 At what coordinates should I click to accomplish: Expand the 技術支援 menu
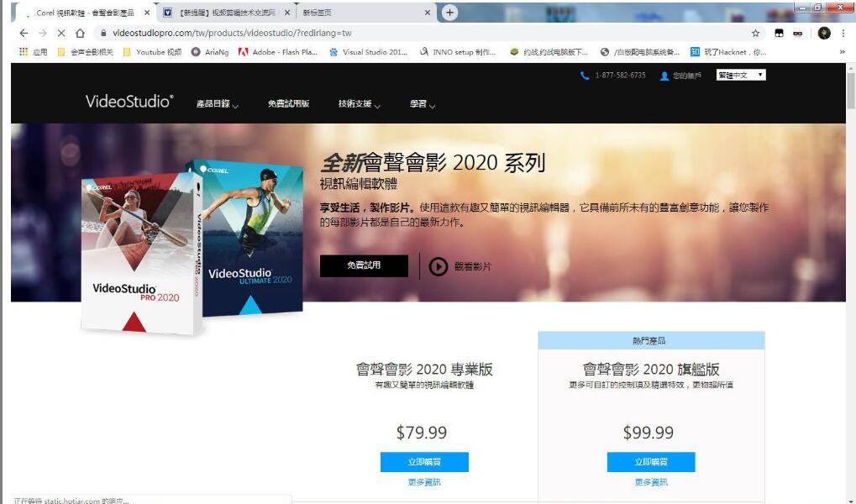pyautogui.click(x=360, y=104)
